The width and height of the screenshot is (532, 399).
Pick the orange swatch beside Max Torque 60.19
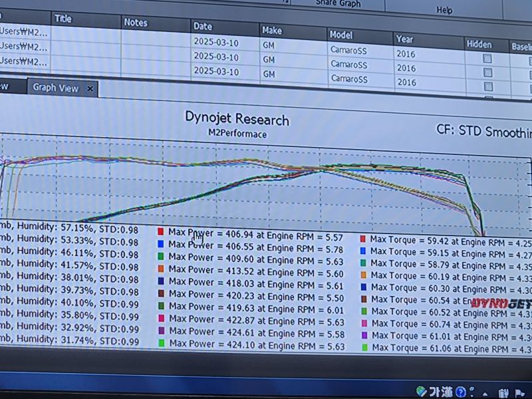364,275
